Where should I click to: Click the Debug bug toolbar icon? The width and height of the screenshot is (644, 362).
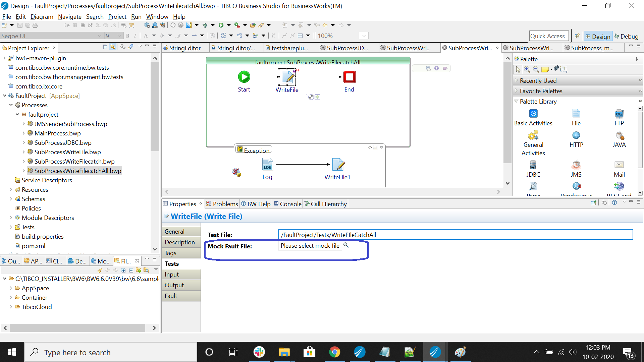(x=205, y=25)
